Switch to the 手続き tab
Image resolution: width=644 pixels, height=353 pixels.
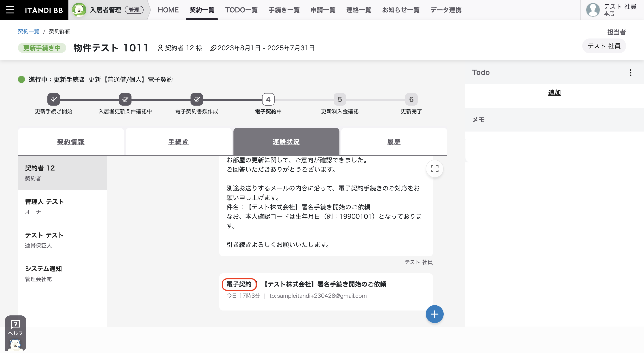[x=178, y=142]
